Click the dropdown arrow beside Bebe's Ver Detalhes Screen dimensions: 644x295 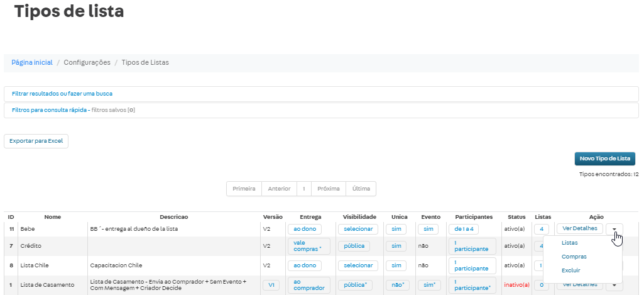(614, 229)
